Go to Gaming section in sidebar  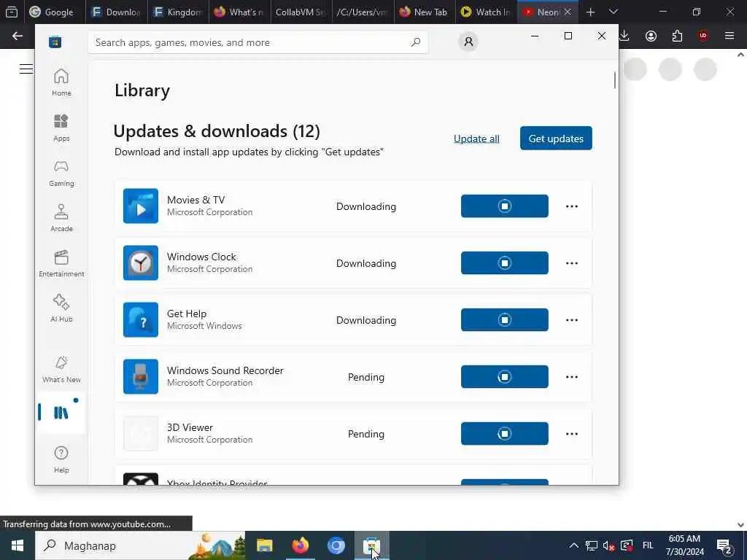[61, 173]
